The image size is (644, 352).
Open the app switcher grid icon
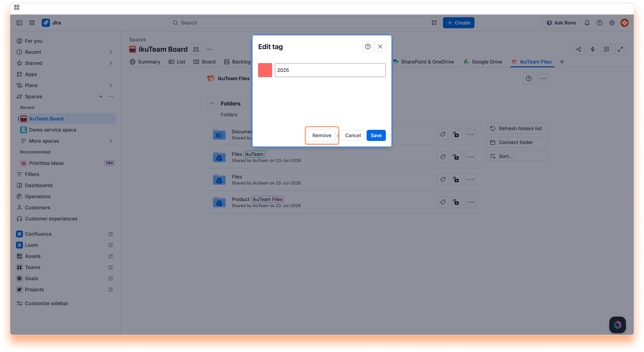(x=32, y=23)
